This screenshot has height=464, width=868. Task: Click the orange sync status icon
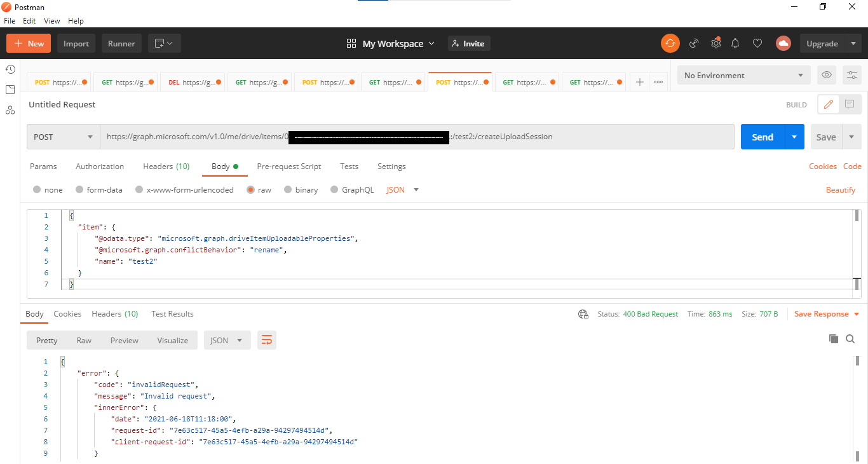670,43
